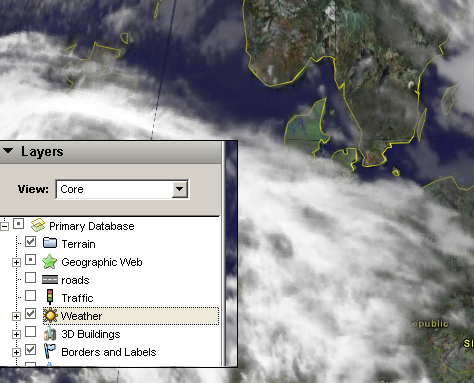The height and width of the screenshot is (383, 474).
Task: Select the Terrain layer text
Action: [78, 244]
